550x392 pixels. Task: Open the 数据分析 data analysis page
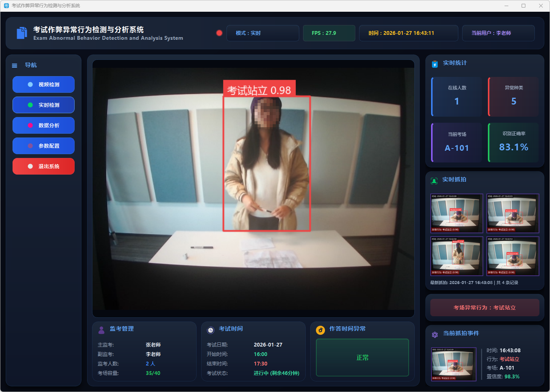coord(44,125)
